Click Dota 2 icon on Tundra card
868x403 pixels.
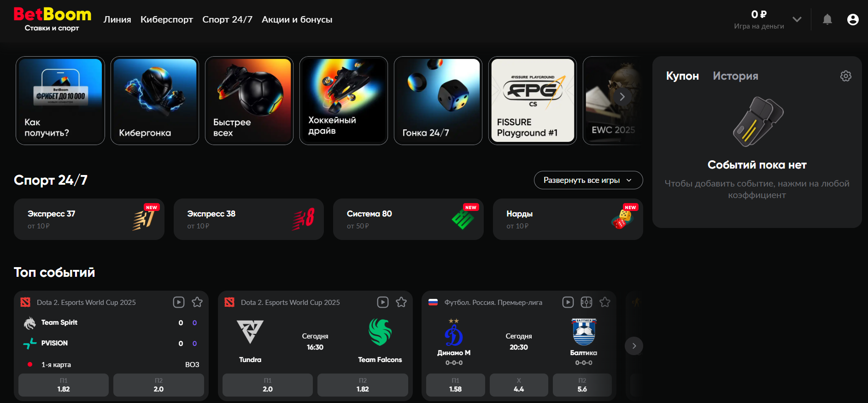[229, 302]
